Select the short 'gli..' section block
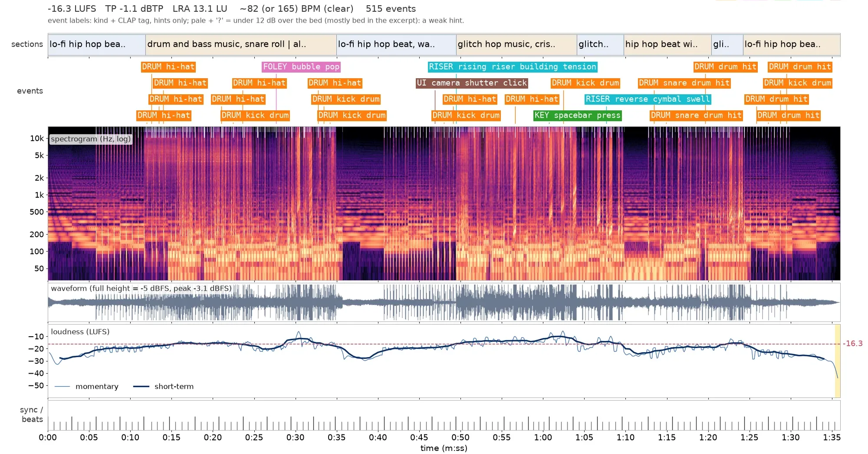This screenshot has width=868, height=454. click(727, 44)
